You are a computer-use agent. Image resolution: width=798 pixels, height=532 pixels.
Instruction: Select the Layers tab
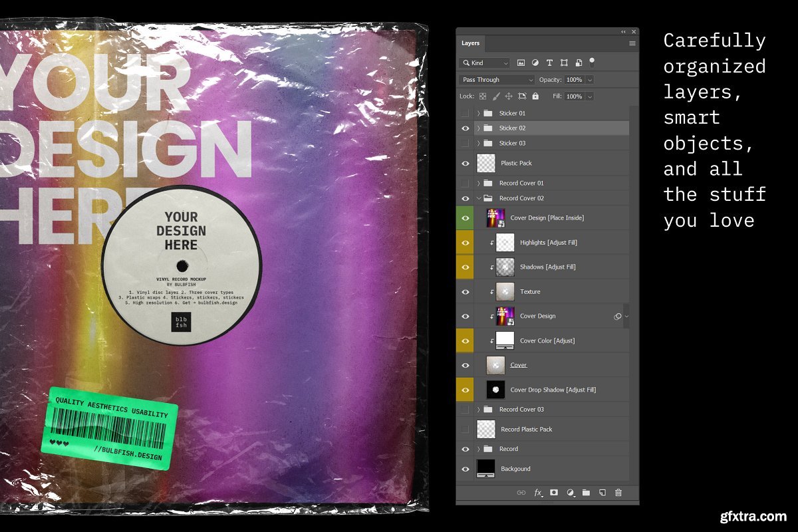coord(471,43)
